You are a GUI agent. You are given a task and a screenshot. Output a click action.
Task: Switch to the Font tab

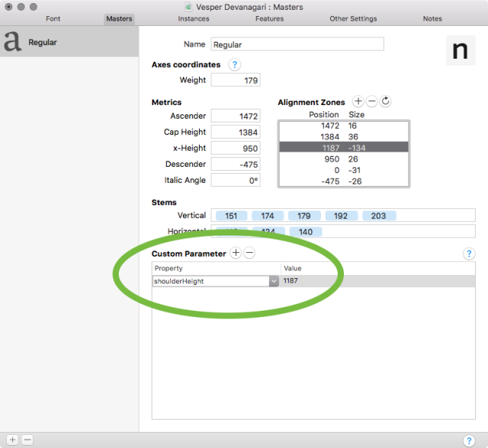pos(53,18)
